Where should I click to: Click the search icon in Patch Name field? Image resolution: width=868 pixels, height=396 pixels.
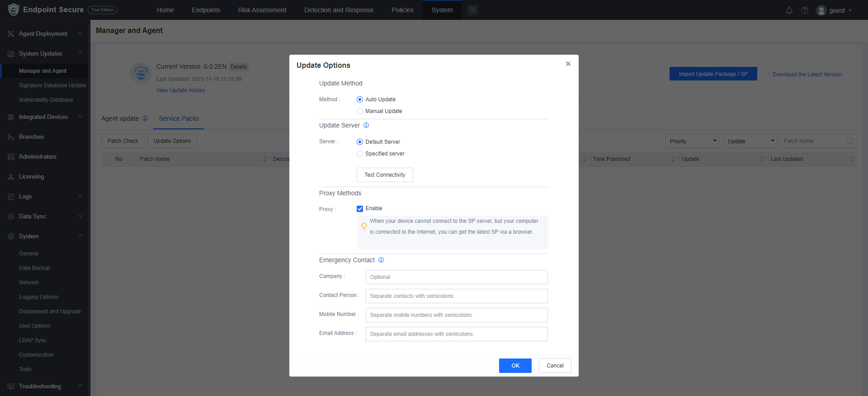pos(850,141)
